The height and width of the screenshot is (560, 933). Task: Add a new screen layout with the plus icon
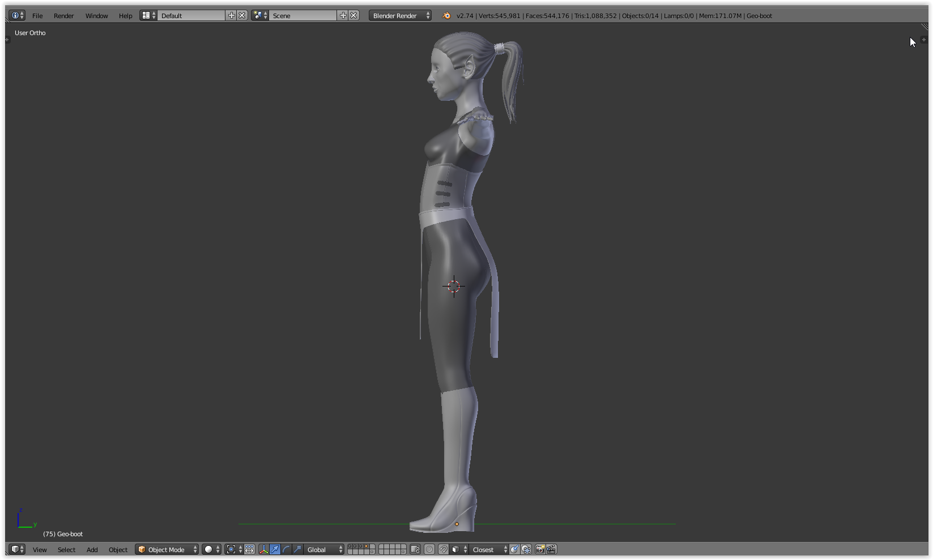point(231,16)
